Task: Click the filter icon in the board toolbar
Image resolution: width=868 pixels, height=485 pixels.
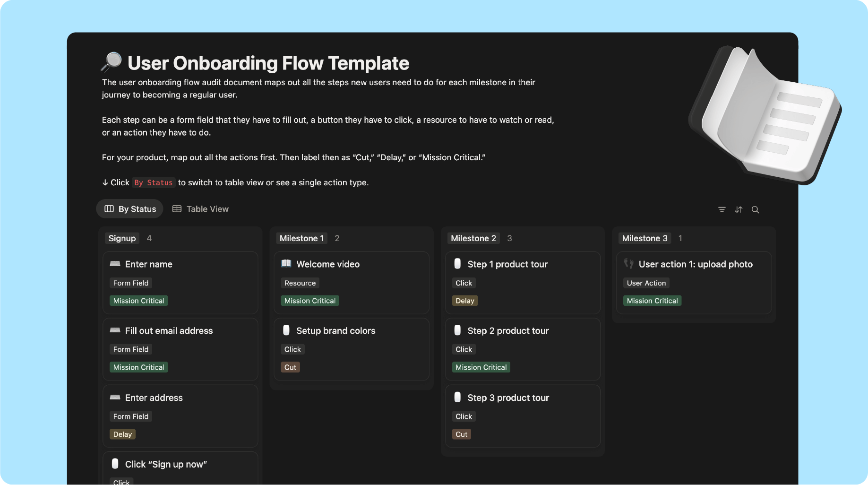Action: (x=722, y=209)
